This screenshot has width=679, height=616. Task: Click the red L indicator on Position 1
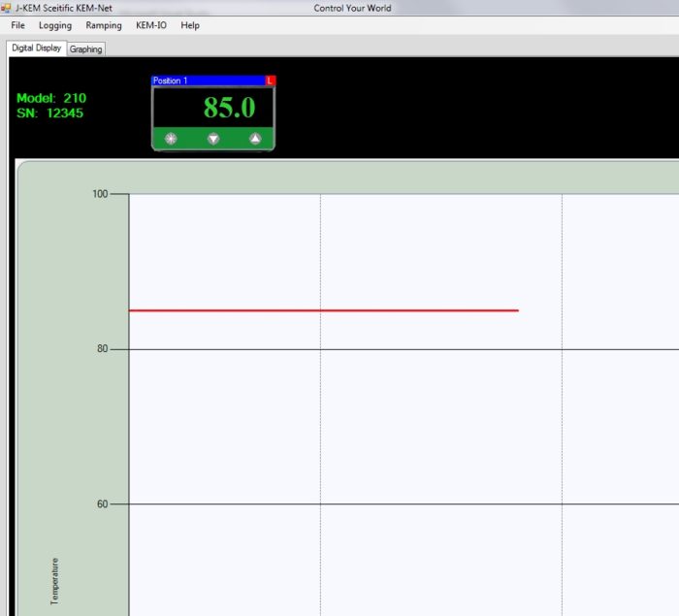tap(270, 81)
